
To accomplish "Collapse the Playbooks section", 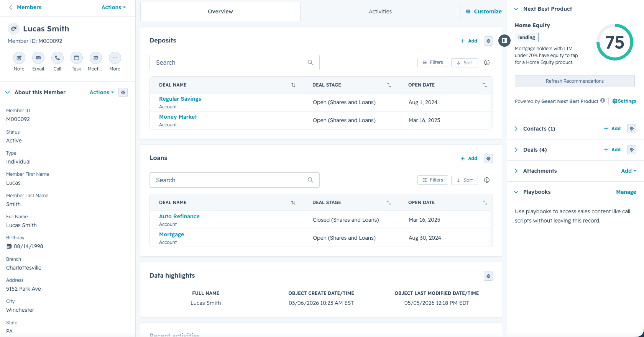I will [x=516, y=192].
